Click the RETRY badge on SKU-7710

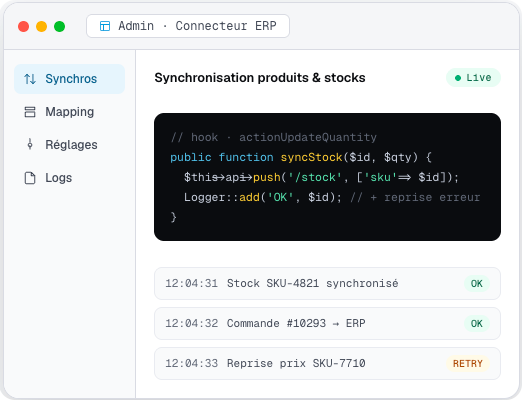(x=468, y=364)
